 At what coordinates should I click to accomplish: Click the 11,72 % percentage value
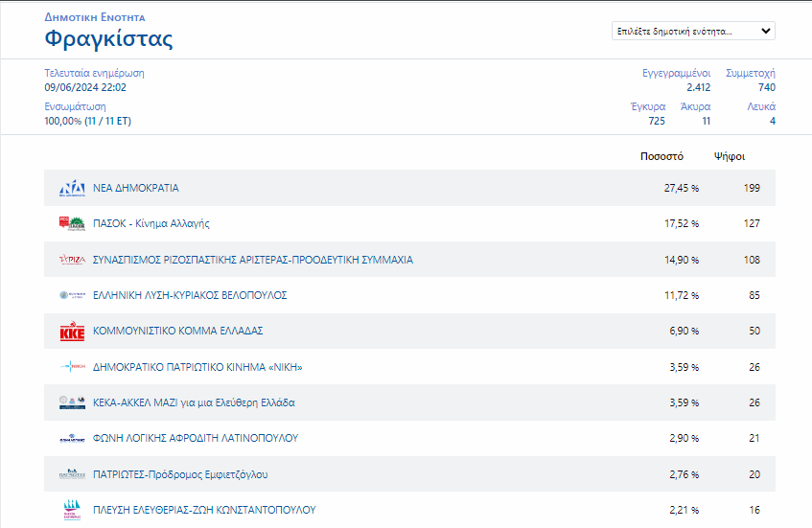coord(682,295)
